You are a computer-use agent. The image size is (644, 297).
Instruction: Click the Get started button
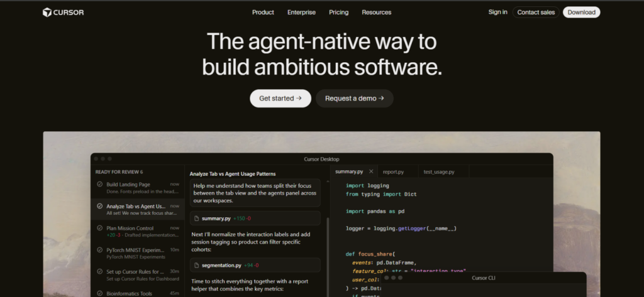(x=280, y=99)
